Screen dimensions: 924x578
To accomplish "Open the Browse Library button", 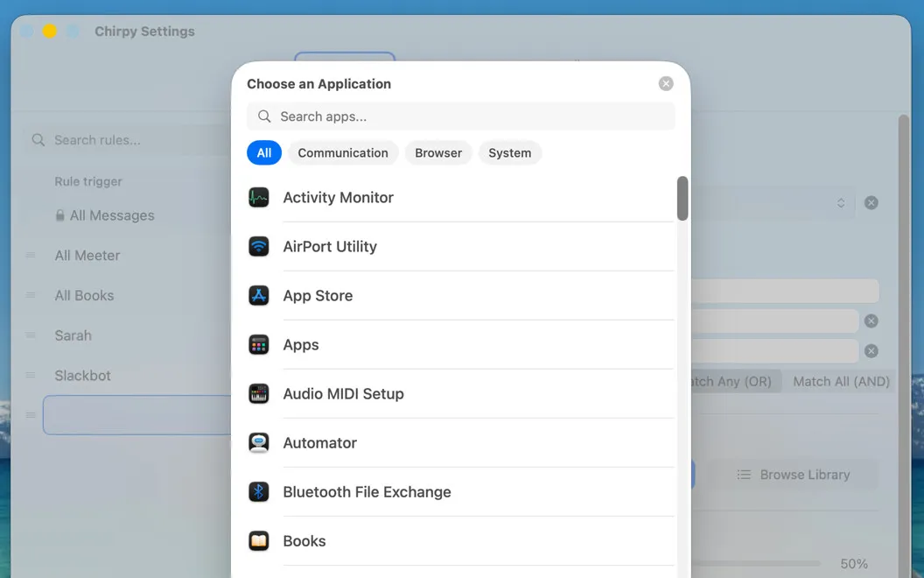I will tap(793, 475).
